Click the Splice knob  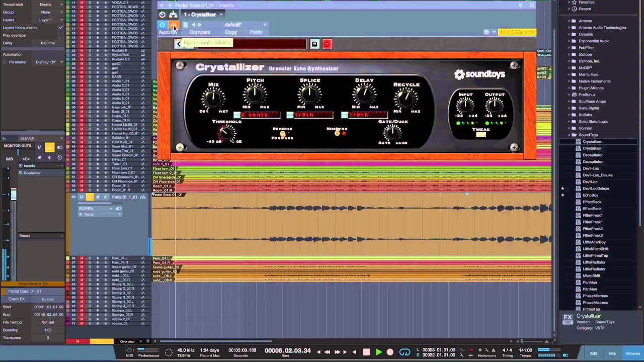[x=310, y=94]
